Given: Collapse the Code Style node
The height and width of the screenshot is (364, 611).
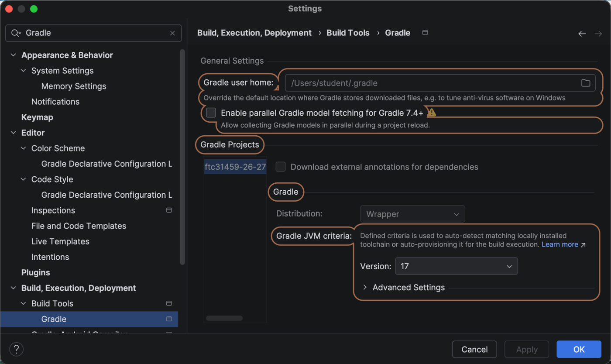Looking at the screenshot, I should tap(24, 179).
